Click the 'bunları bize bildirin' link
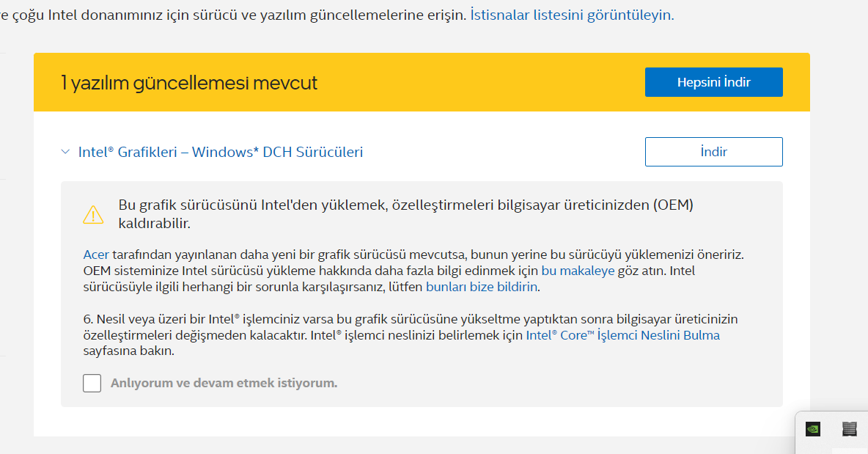The width and height of the screenshot is (868, 454). [482, 287]
